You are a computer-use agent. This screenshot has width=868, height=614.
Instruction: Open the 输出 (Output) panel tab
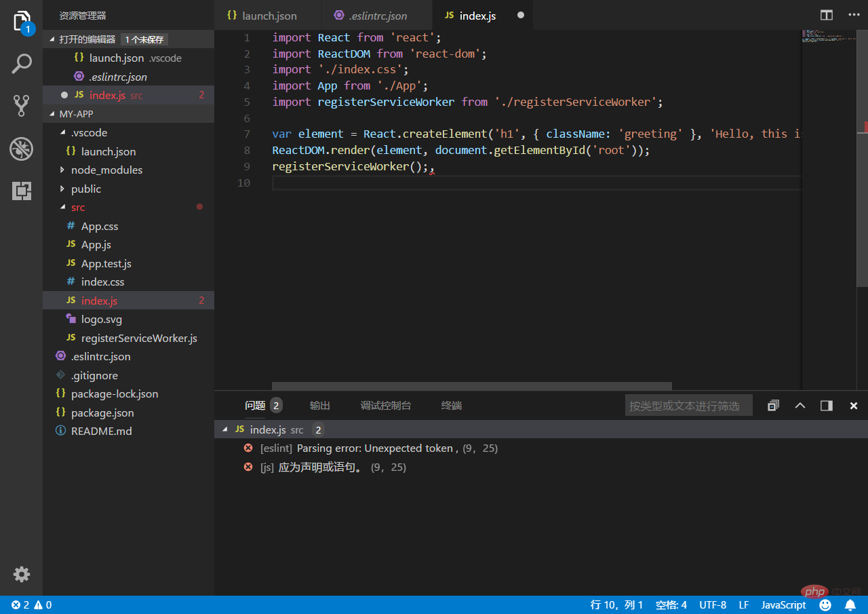click(320, 406)
